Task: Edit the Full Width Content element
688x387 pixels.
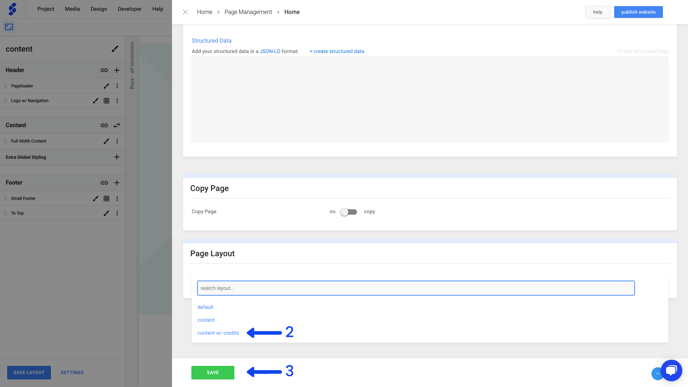Action: [x=106, y=141]
